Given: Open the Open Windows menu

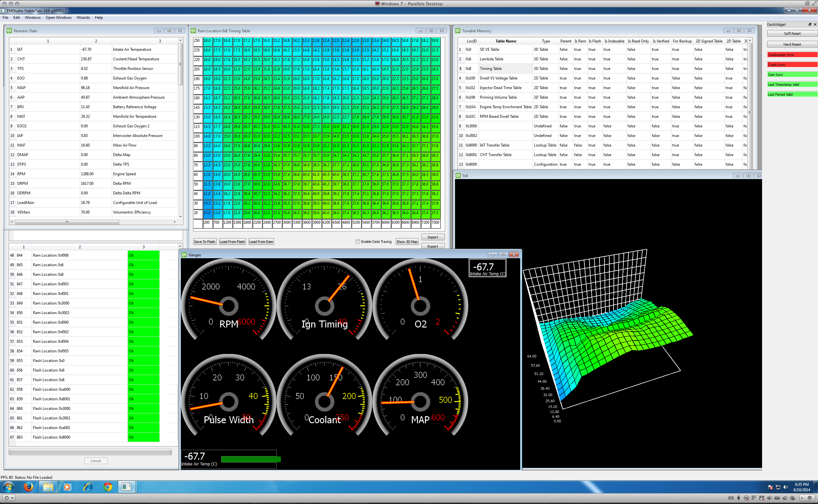Looking at the screenshot, I should pyautogui.click(x=58, y=18).
